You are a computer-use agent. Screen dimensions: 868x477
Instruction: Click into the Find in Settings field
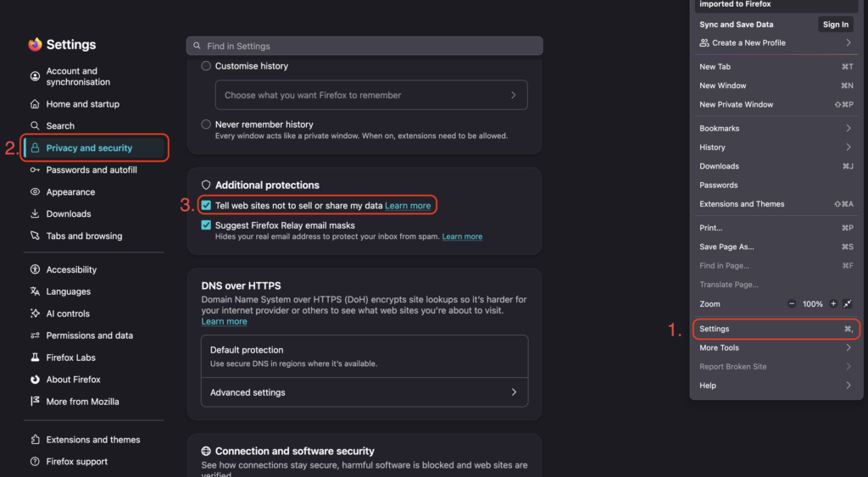(364, 46)
